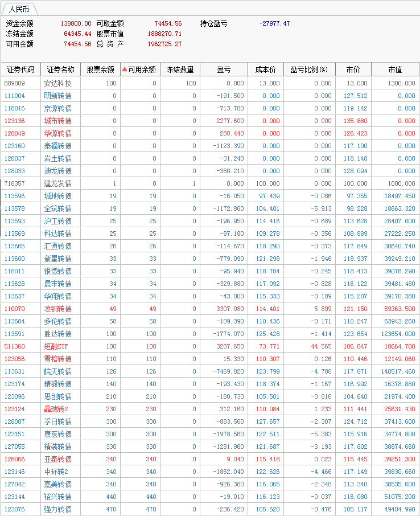Select the 安达科技 row name
The image size is (420, 516).
pyautogui.click(x=57, y=83)
